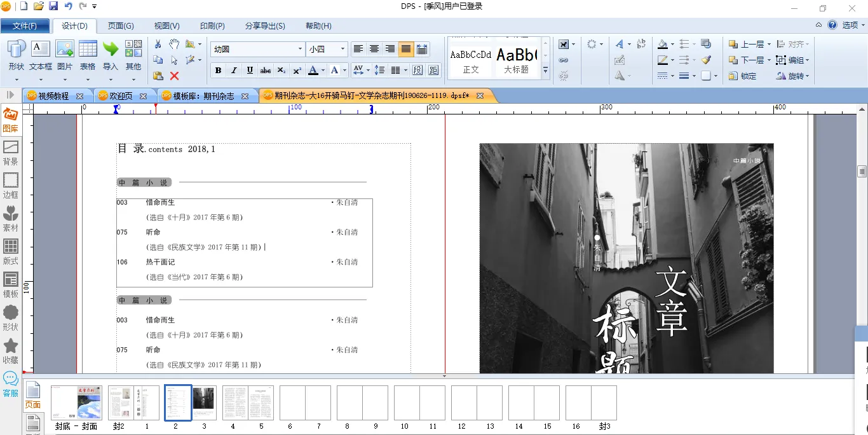This screenshot has height=435, width=868.
Task: Click the scissors Cut icon
Action: [x=158, y=44]
